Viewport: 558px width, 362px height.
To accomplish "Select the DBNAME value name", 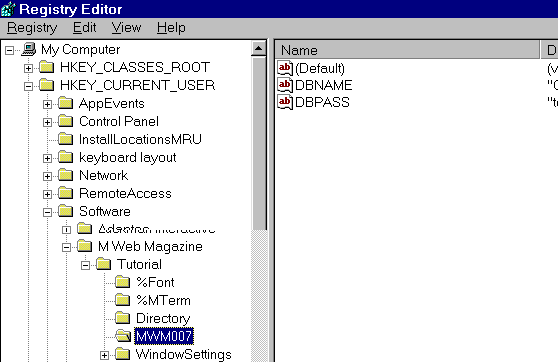I will pyautogui.click(x=323, y=85).
